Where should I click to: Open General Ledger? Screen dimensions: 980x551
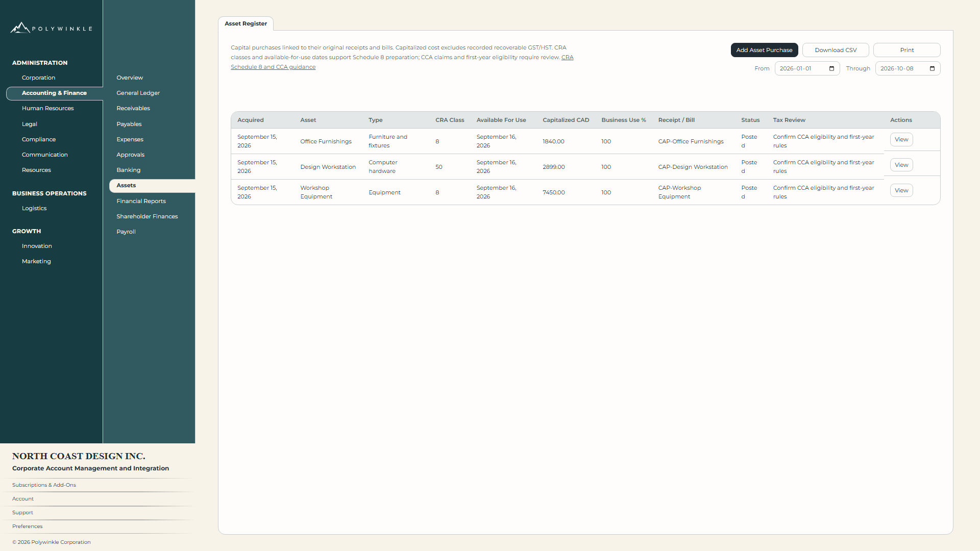(x=138, y=93)
